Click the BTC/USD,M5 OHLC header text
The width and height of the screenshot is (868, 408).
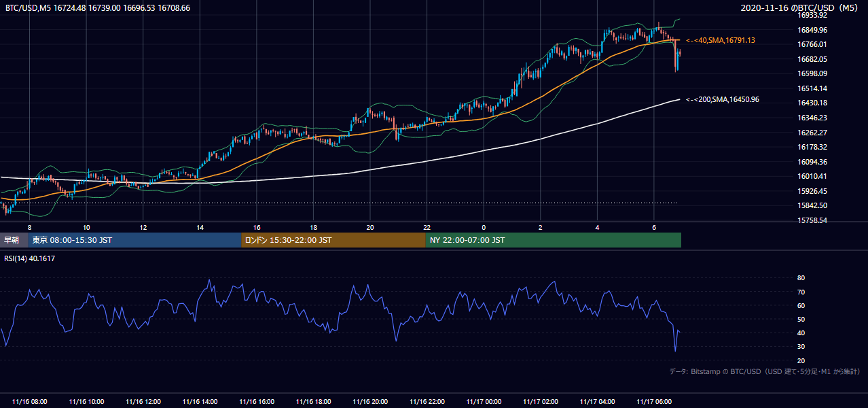click(98, 7)
